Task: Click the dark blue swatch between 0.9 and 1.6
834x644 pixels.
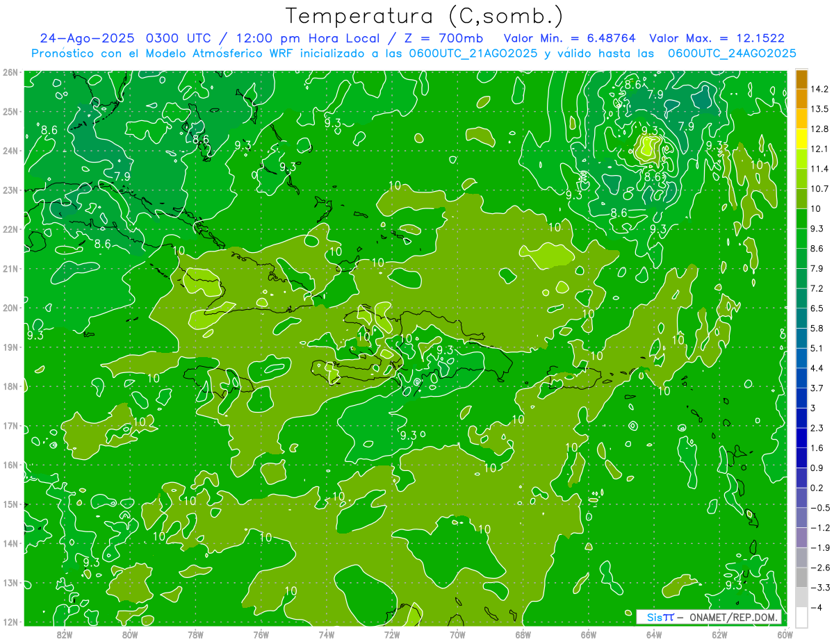Action: coord(801,458)
